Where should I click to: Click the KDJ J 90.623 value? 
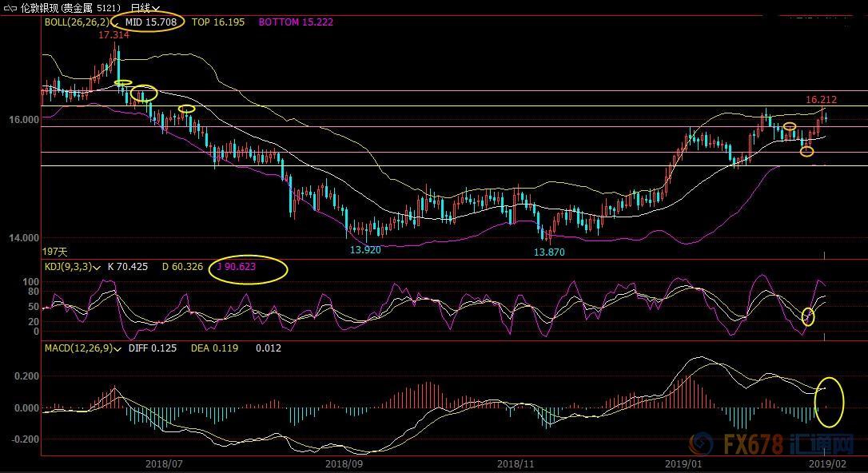pyautogui.click(x=237, y=267)
